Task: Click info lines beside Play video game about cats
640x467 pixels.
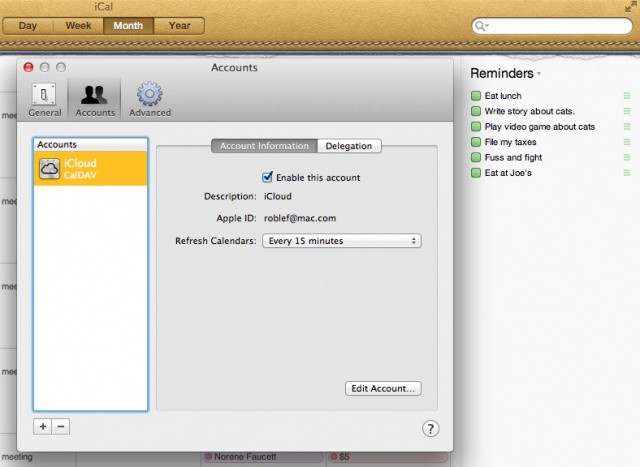Action: [x=627, y=127]
